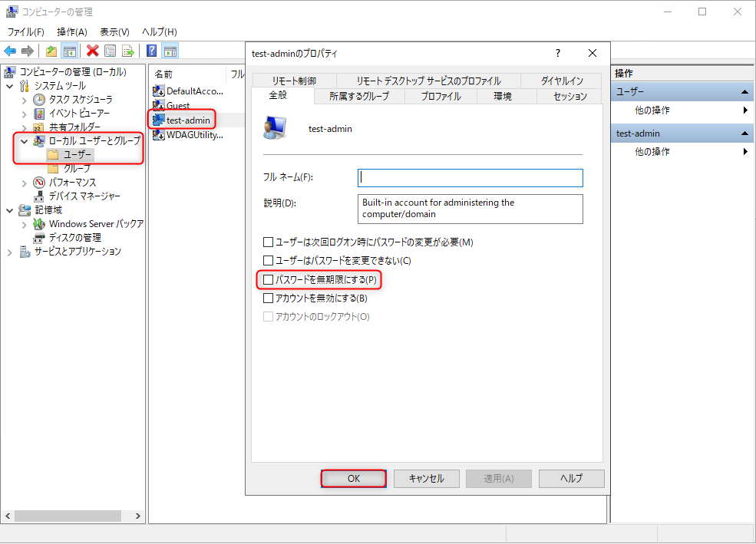
Task: Click the グループ folder icon
Action: [x=53, y=169]
